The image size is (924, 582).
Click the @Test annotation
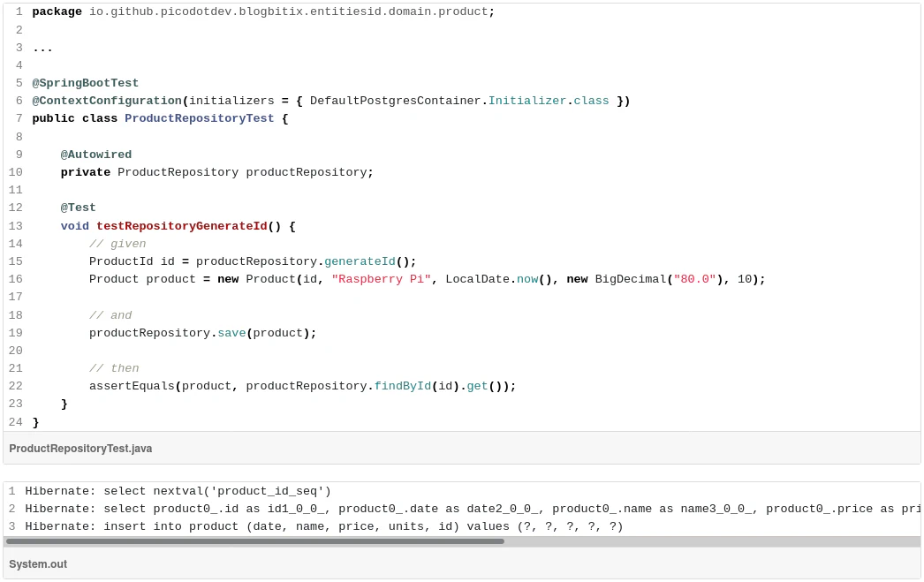79,208
